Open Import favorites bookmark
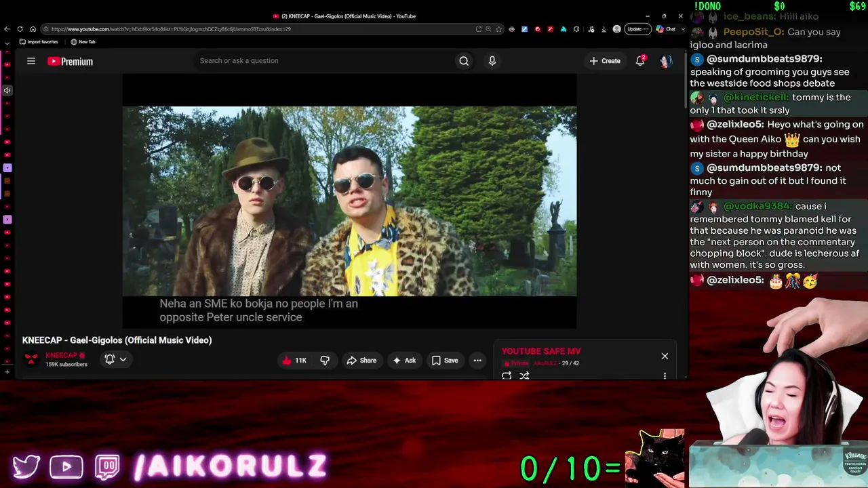868x488 pixels. coord(39,42)
